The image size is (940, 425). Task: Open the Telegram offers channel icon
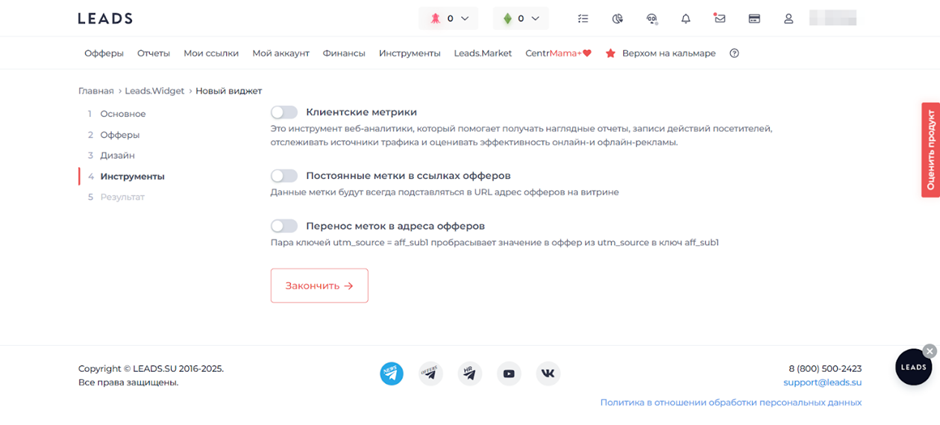click(430, 373)
